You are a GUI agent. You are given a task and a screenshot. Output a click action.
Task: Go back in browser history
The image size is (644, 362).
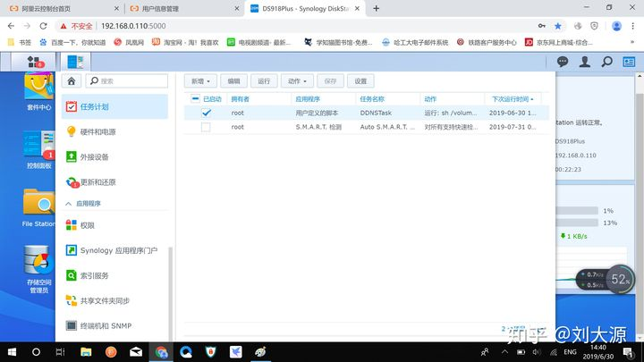[11, 26]
